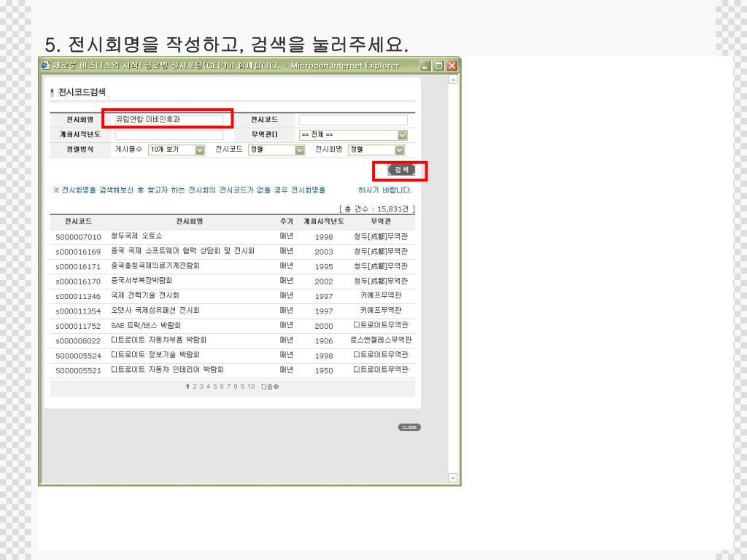Click the 무역관 column header
Image resolution: width=747 pixels, height=560 pixels.
pos(381,222)
